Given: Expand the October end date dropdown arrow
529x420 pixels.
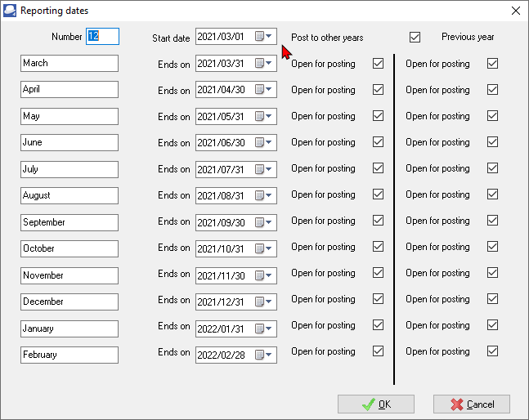Looking at the screenshot, I should [270, 248].
